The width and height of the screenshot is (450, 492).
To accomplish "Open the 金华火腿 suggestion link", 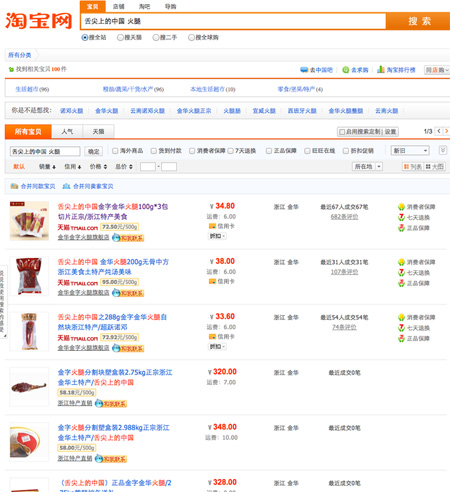I will pos(107,111).
